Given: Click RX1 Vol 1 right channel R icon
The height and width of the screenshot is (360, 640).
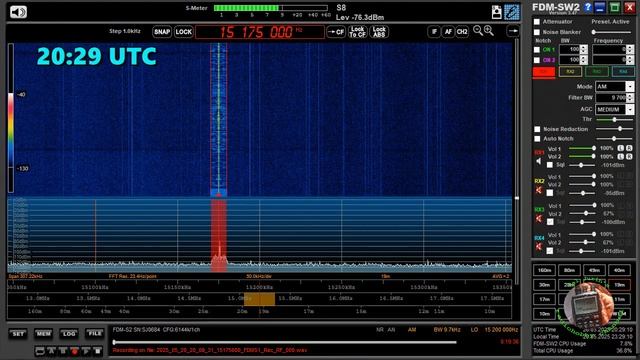Looking at the screenshot, I should click(629, 148).
